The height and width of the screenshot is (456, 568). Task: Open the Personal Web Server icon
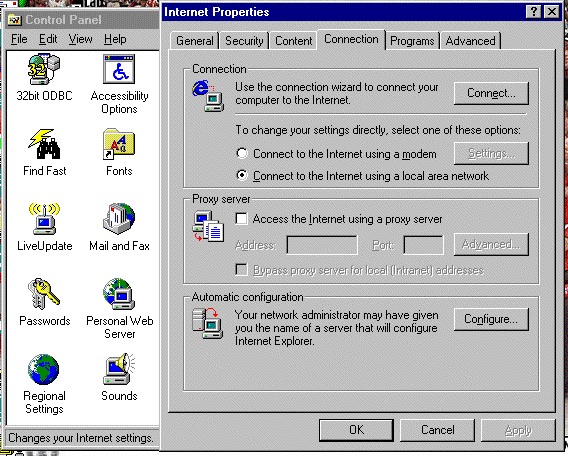point(119,294)
